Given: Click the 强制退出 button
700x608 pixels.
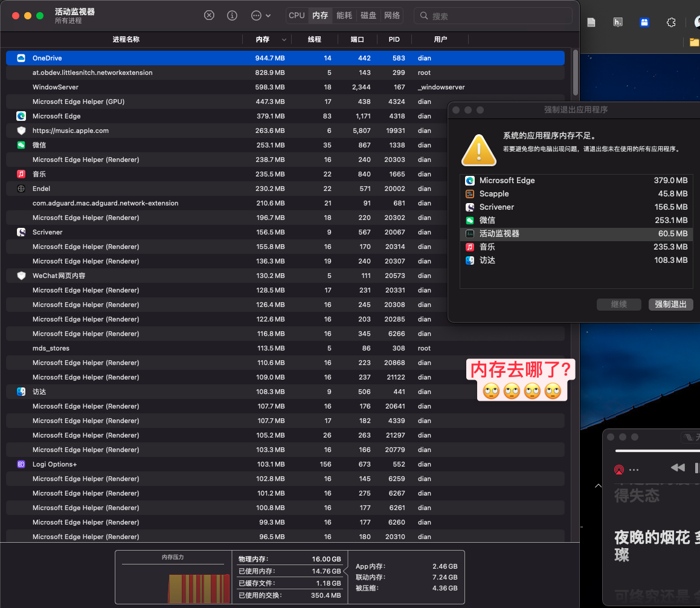Looking at the screenshot, I should coord(670,305).
